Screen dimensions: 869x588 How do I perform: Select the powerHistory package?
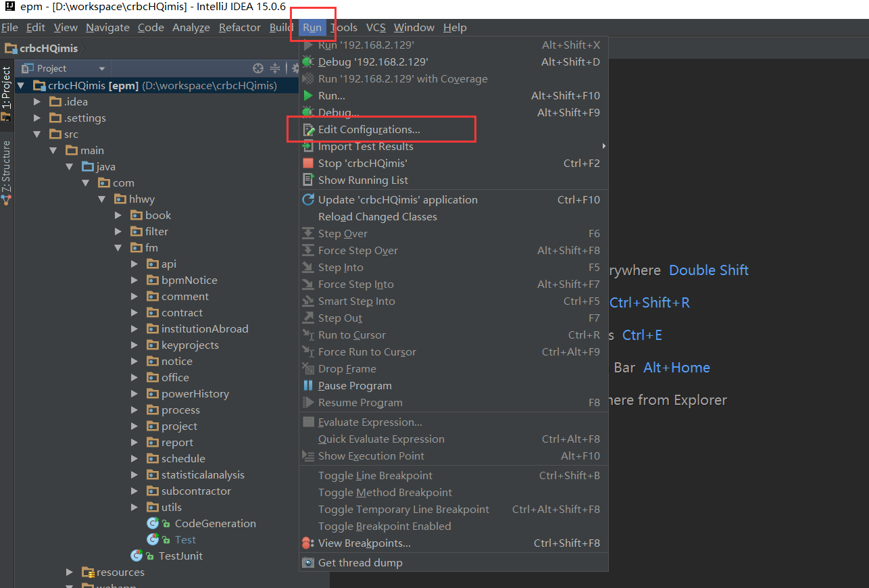coord(195,394)
